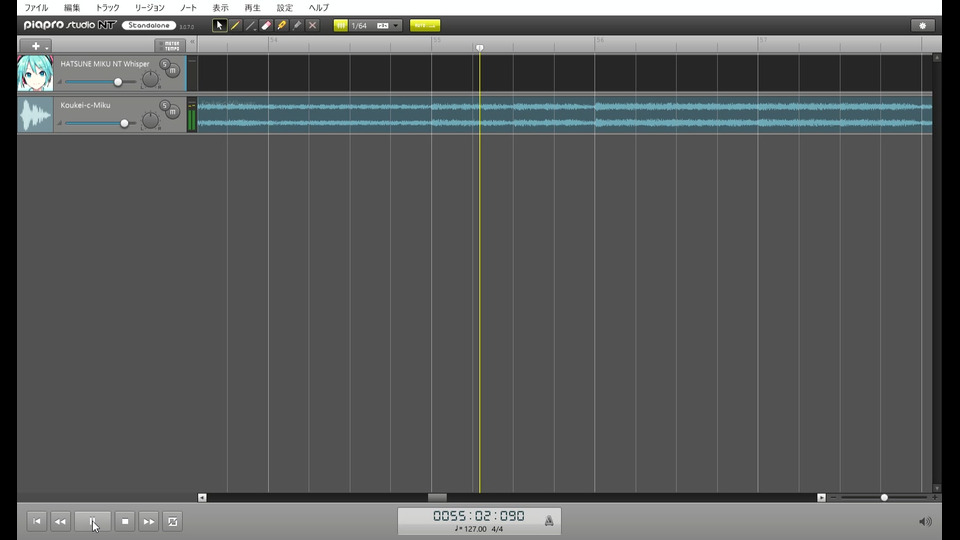Click the Koukei-c-Miku waveform thumbnail
The width and height of the screenshot is (960, 540).
tap(35, 114)
